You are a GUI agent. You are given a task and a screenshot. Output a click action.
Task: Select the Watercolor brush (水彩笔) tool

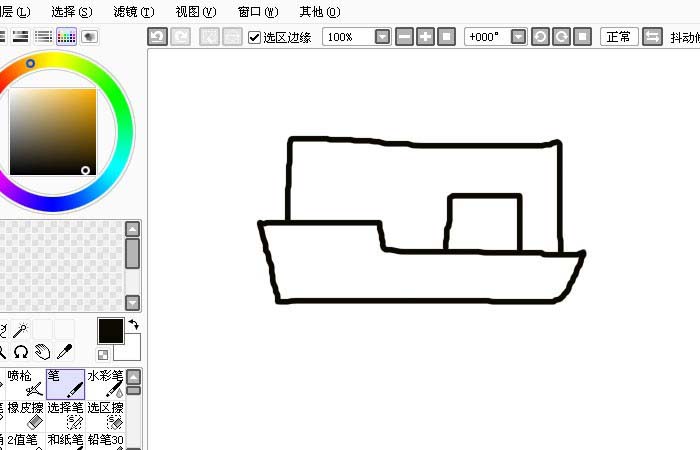click(105, 383)
